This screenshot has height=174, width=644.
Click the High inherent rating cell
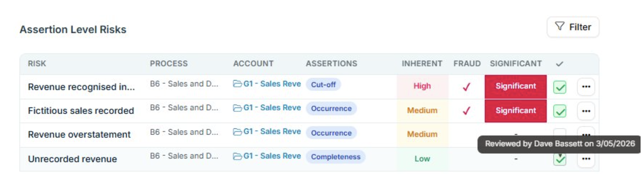click(x=422, y=86)
